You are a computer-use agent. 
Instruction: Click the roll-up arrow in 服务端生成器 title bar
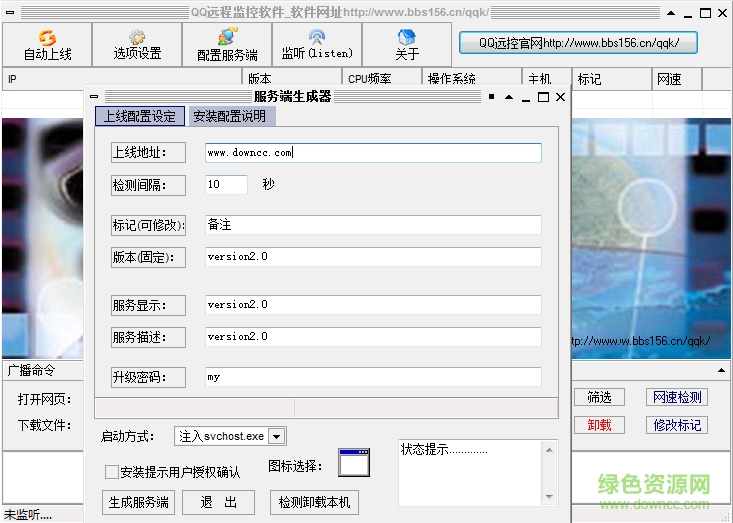509,97
